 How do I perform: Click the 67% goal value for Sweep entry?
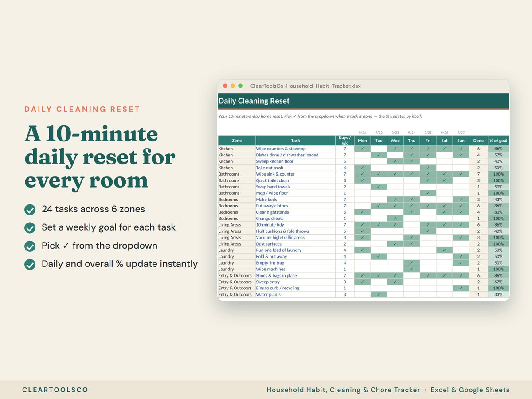498,282
